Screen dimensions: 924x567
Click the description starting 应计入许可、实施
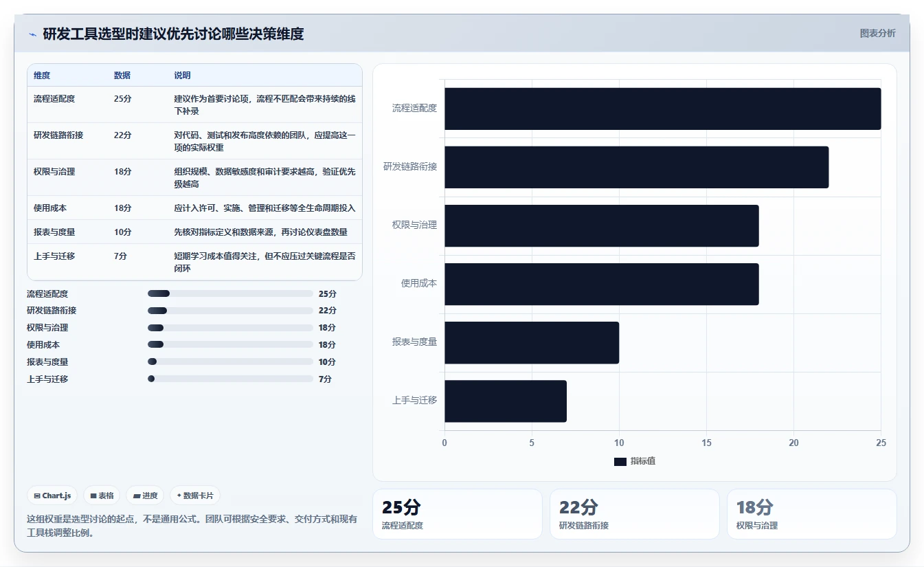(x=264, y=208)
